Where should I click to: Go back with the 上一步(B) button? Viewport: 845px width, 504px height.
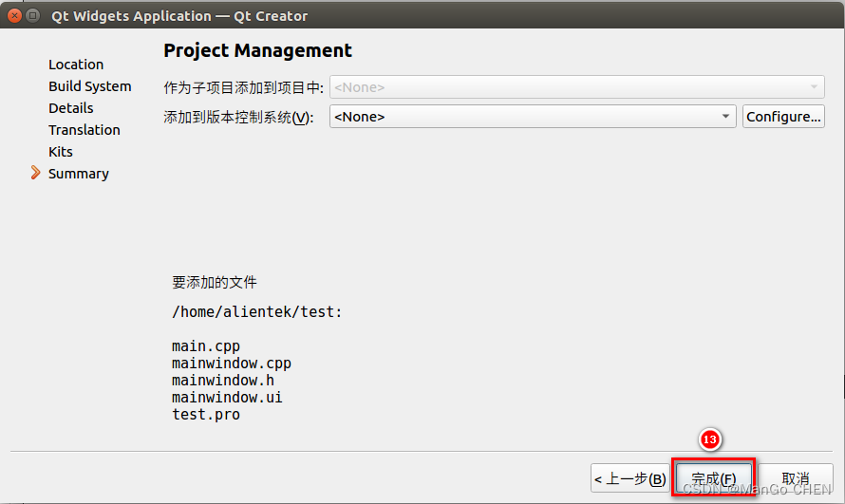[x=630, y=478]
